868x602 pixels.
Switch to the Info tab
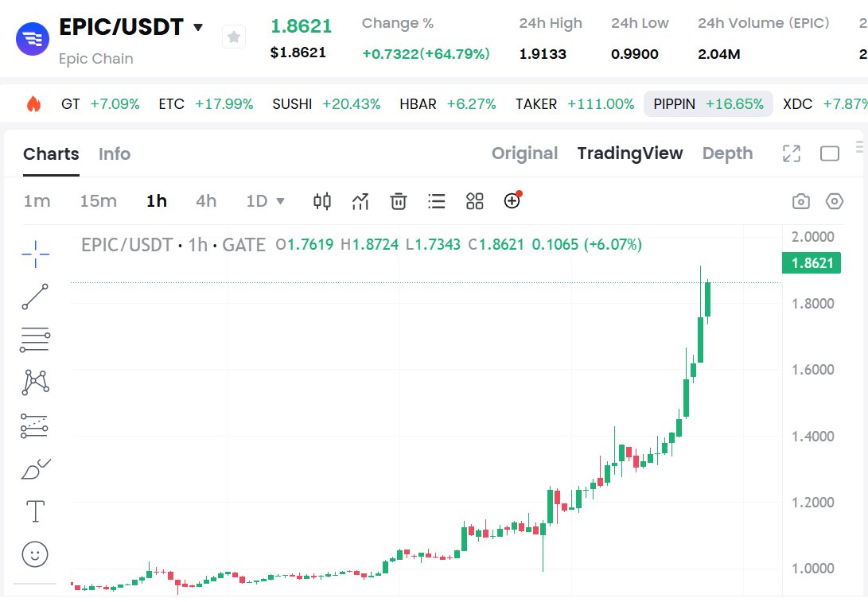(x=114, y=153)
